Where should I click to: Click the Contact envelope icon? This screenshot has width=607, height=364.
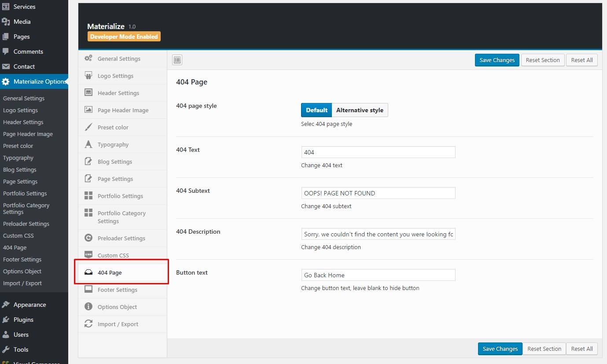[6, 66]
